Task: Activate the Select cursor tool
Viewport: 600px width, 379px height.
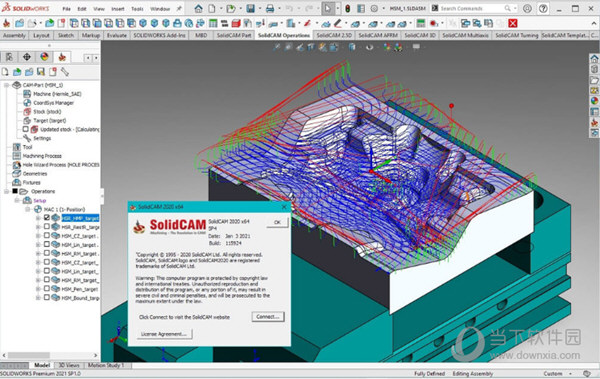Action: [328, 8]
